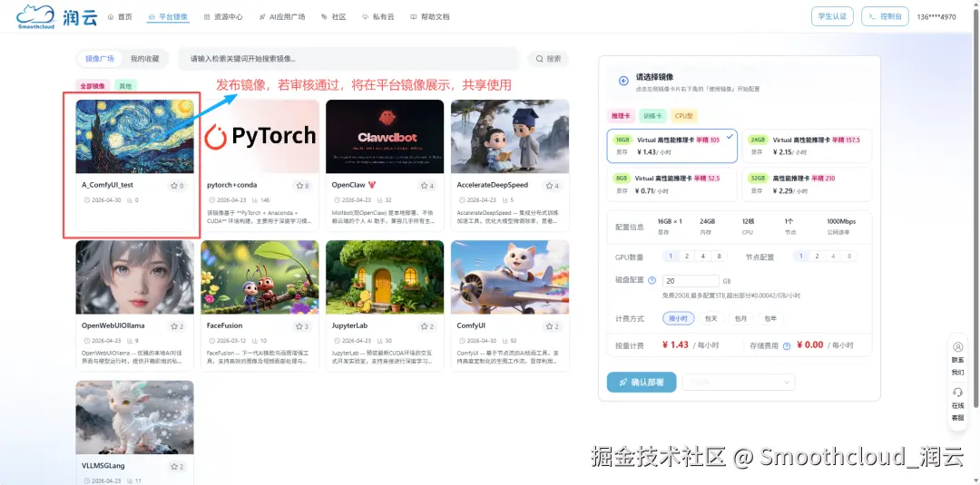
Task: Switch to the 镜像广场 tab
Action: [x=100, y=59]
